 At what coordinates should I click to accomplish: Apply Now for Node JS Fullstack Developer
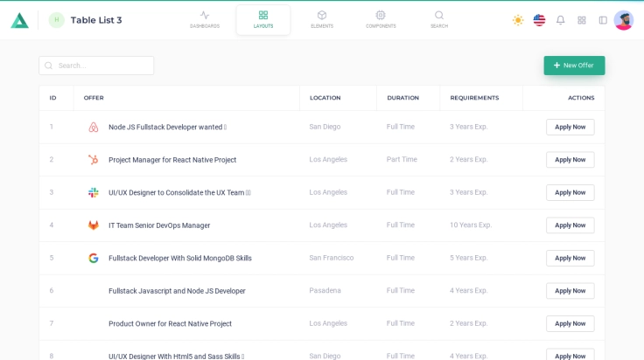pos(570,127)
